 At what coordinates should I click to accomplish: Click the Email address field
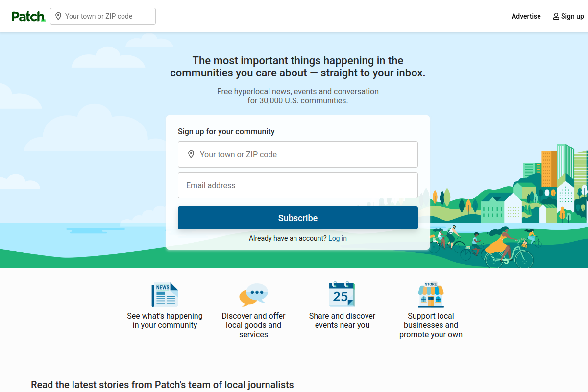(297, 185)
